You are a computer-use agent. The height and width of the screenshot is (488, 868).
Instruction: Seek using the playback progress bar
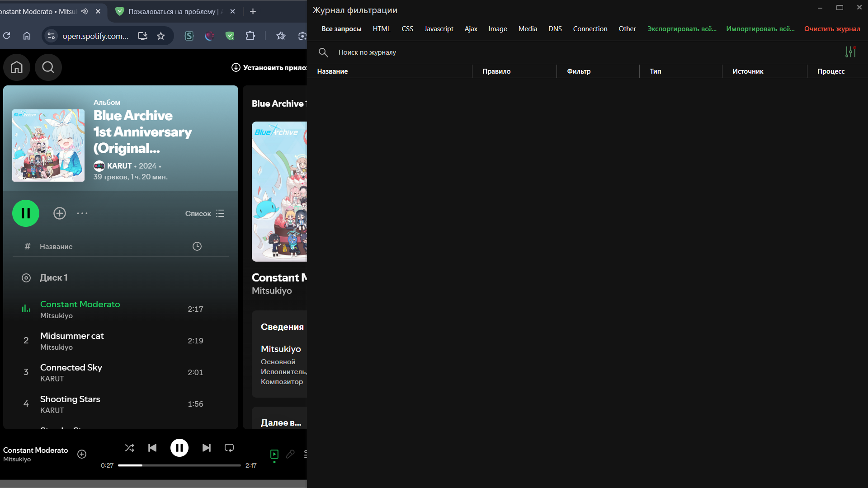click(179, 465)
